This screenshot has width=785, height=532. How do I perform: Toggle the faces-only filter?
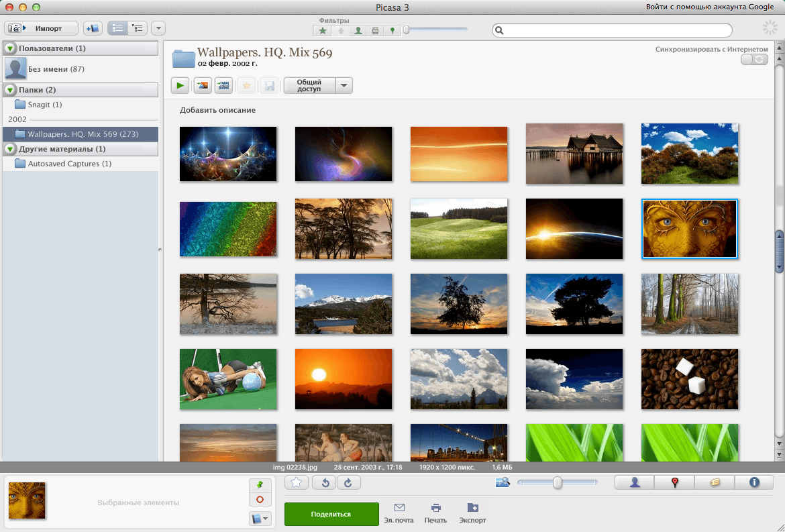click(x=358, y=31)
